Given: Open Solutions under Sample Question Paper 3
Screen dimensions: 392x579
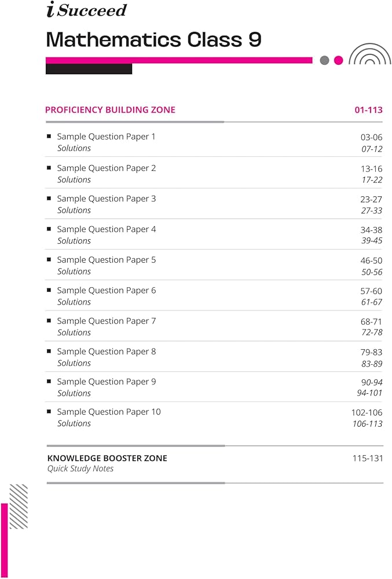Looking at the screenshot, I should click(74, 210).
